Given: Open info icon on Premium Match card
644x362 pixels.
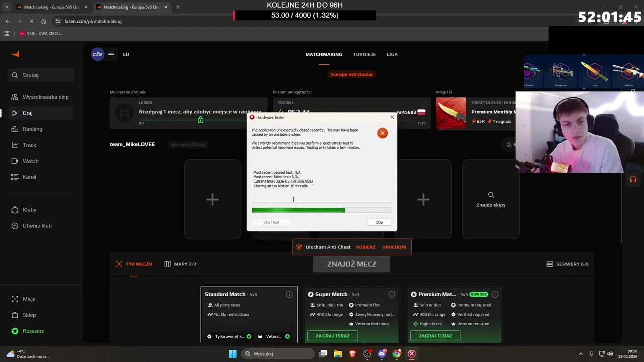Looking at the screenshot, I should (x=495, y=294).
